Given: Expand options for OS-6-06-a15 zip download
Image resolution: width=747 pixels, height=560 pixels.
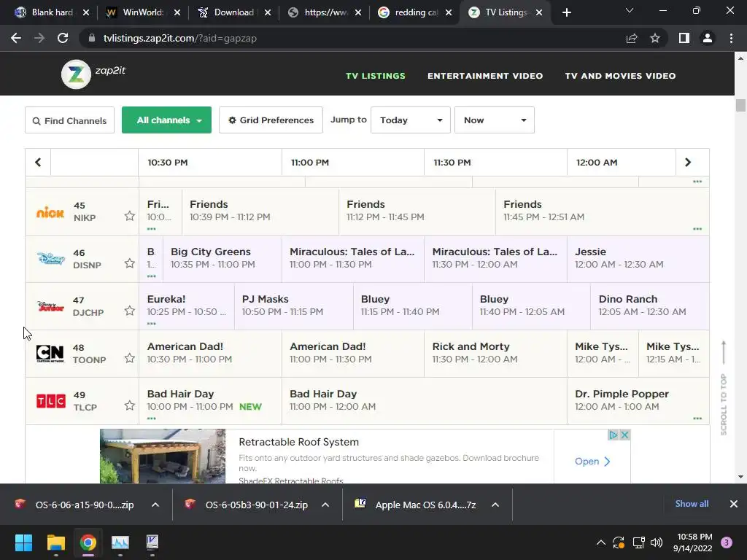Looking at the screenshot, I should [155, 505].
